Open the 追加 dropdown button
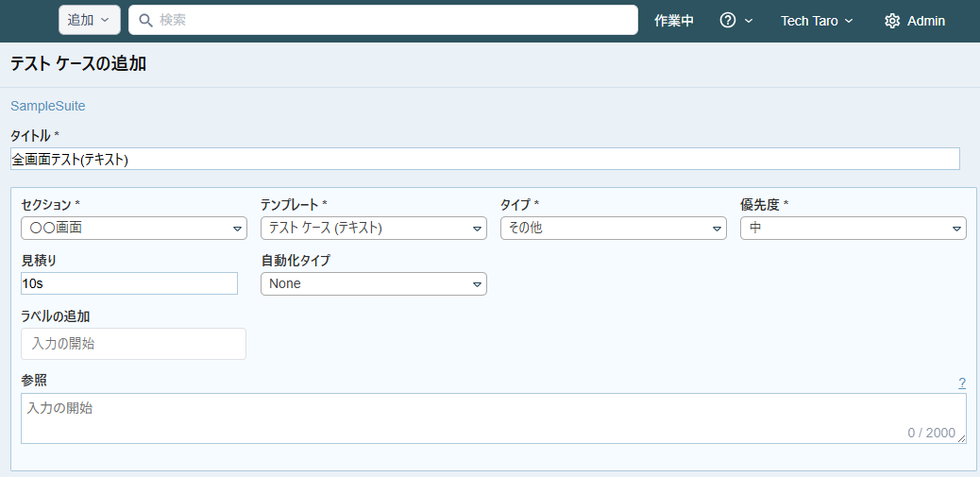Viewport: 980px width, 477px height. 89,20
